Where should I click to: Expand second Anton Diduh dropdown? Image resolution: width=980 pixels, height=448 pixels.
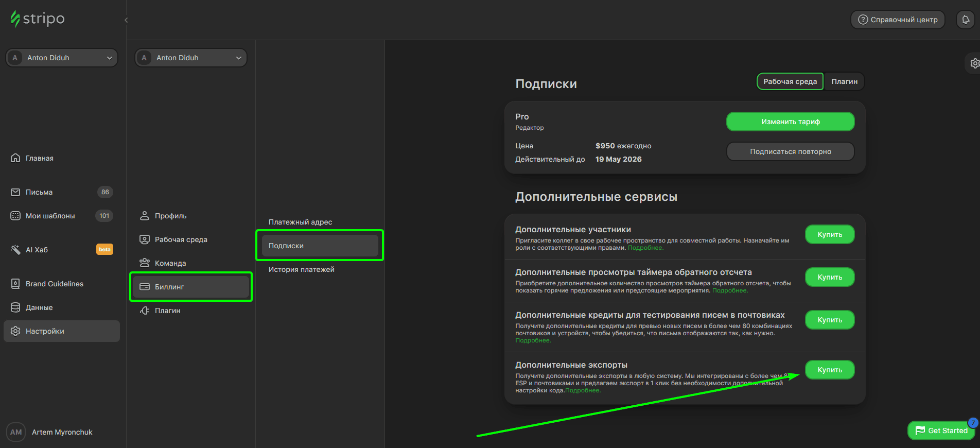coord(191,58)
